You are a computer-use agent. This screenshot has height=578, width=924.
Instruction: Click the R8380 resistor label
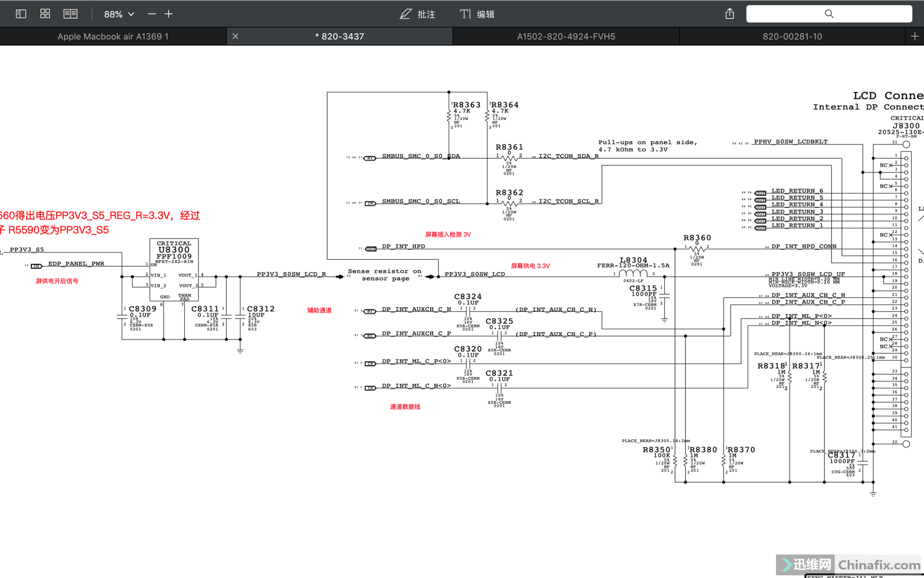tap(703, 450)
